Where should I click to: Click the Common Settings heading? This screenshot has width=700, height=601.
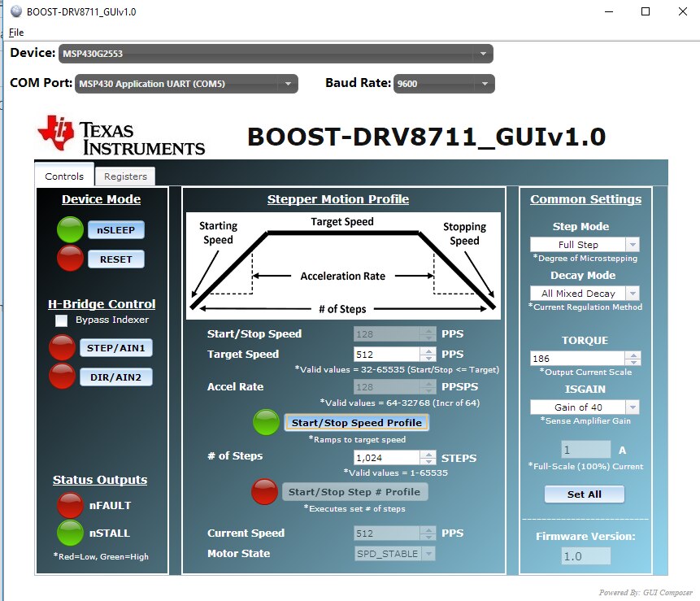(x=585, y=199)
